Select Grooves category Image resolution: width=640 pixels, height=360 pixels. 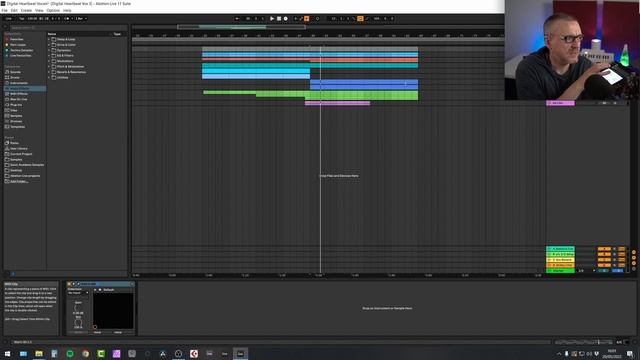(x=16, y=121)
